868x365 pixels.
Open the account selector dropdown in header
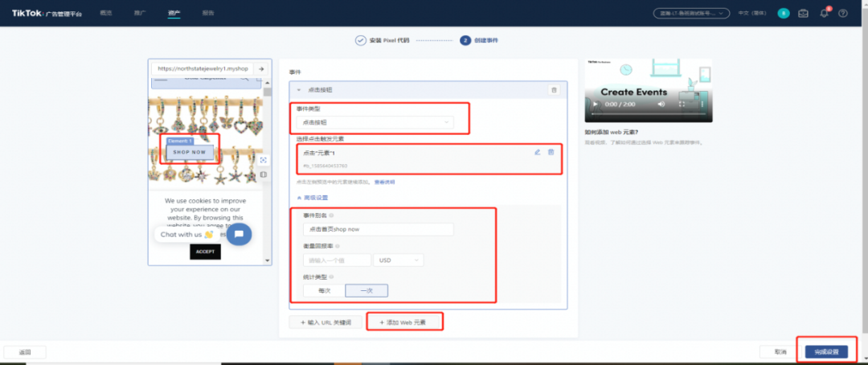pos(691,14)
